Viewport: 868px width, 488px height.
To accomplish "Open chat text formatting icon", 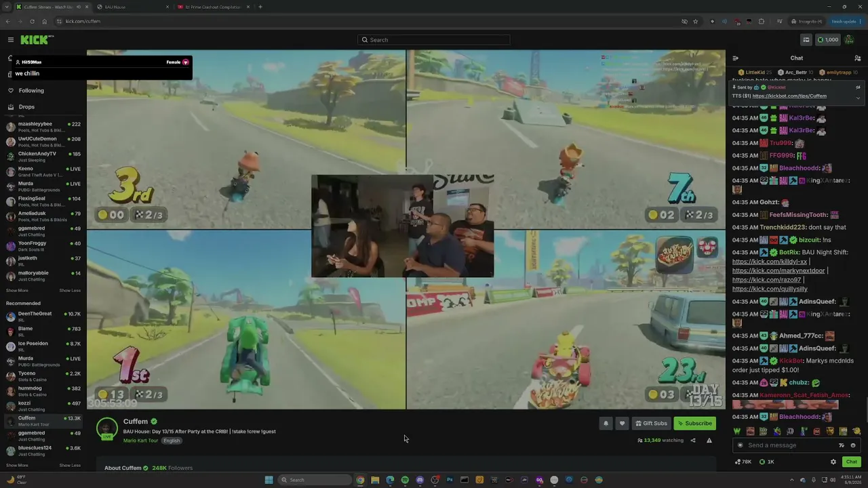I will tap(842, 445).
